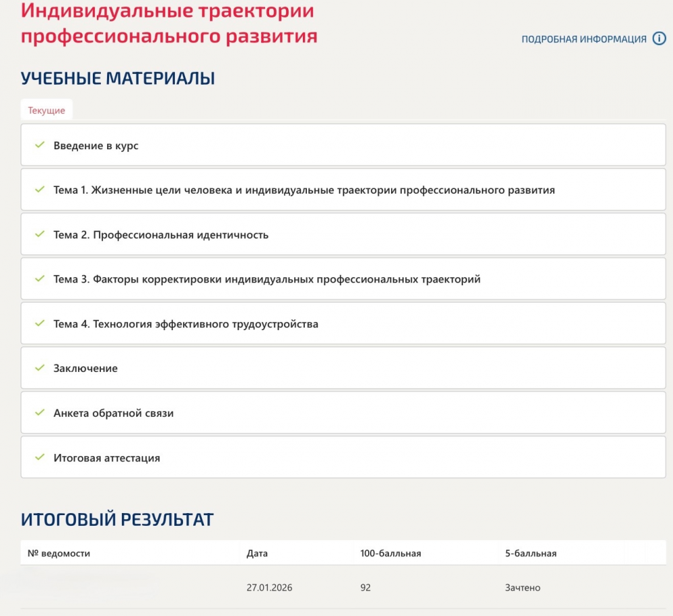Viewport: 673px width, 616px height.
Task: Expand Тема 4. Технология эффективного трудоустройства
Action: 343,323
